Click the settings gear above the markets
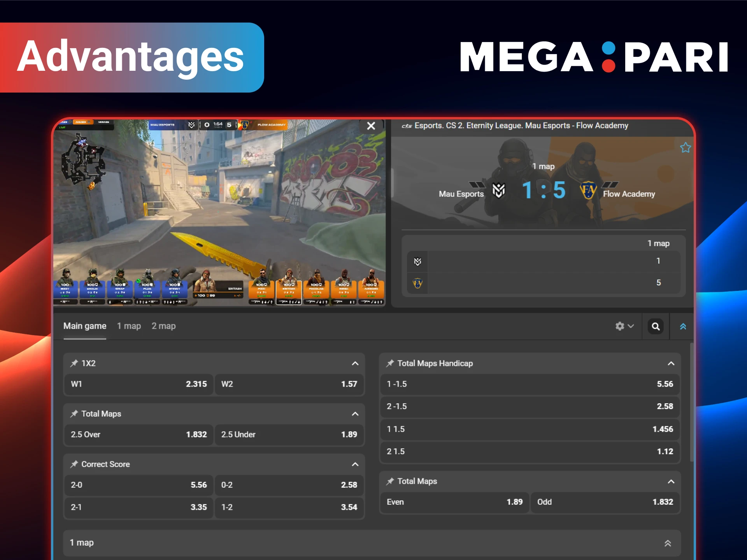Viewport: 747px width, 560px height. pyautogui.click(x=619, y=326)
